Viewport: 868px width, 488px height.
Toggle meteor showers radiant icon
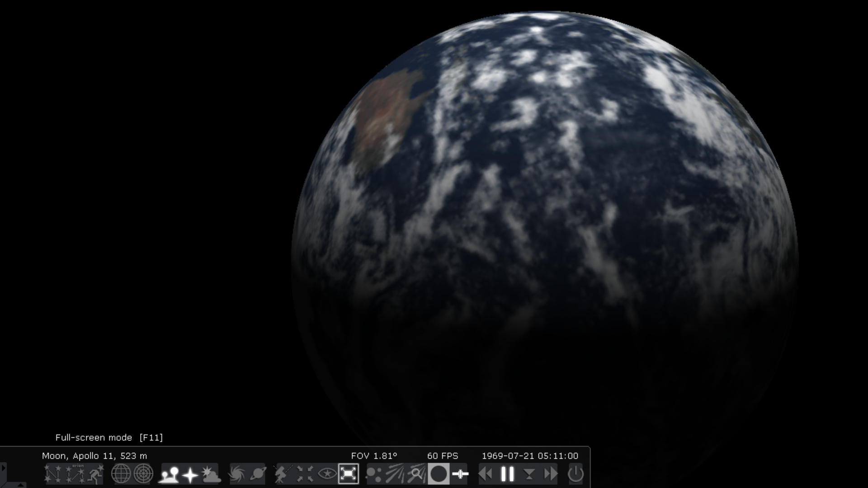click(395, 474)
